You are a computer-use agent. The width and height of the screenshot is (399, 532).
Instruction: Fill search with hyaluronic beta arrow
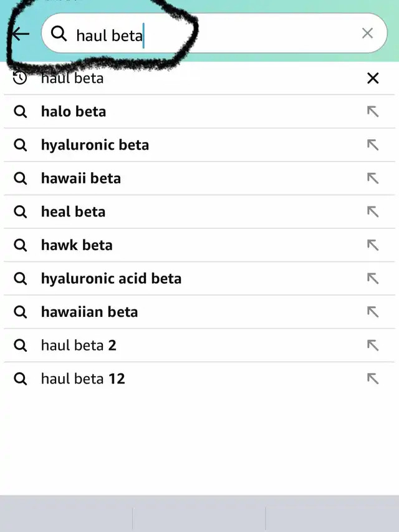coord(373,145)
